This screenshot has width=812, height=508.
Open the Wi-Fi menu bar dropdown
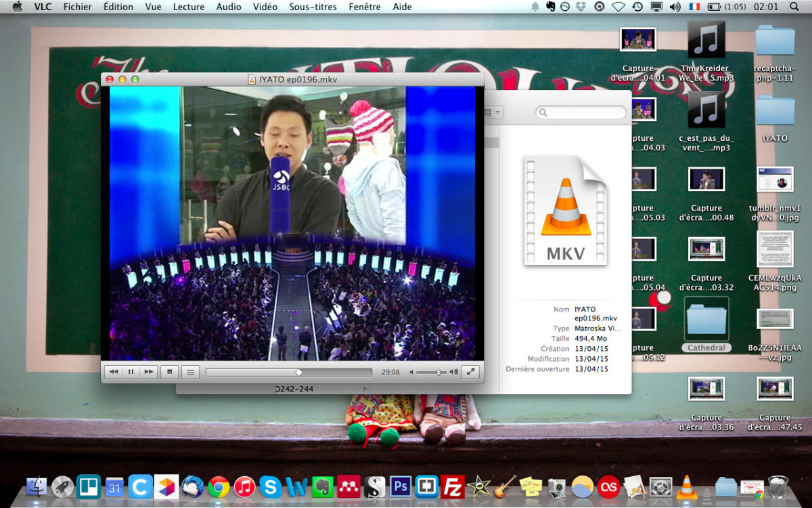coord(618,7)
